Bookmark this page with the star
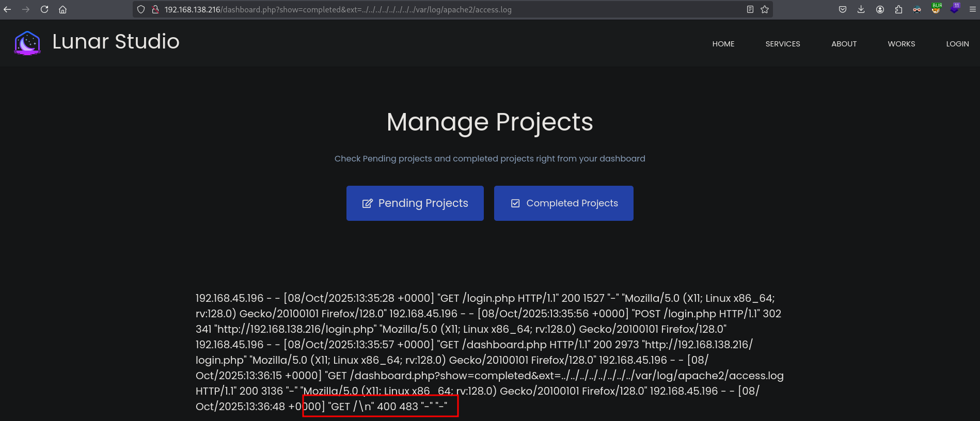This screenshot has height=421, width=980. pos(765,9)
